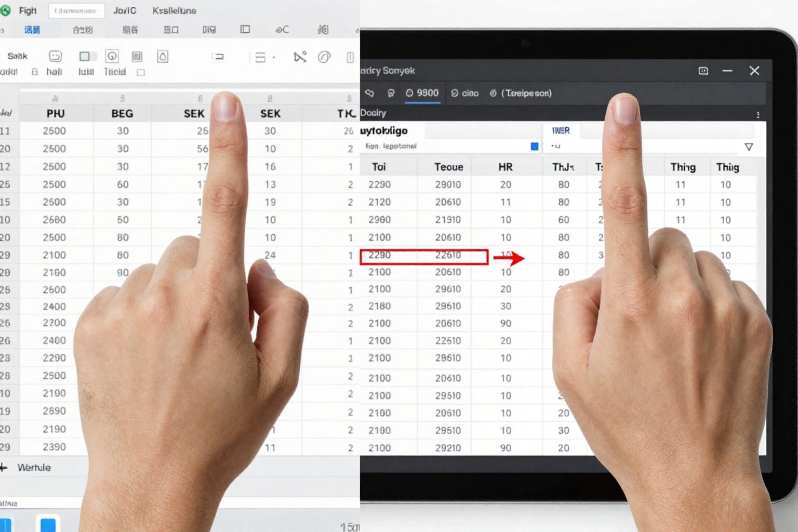Click cell 29210 in Teoue column
This screenshot has height=532, width=798.
(448, 448)
